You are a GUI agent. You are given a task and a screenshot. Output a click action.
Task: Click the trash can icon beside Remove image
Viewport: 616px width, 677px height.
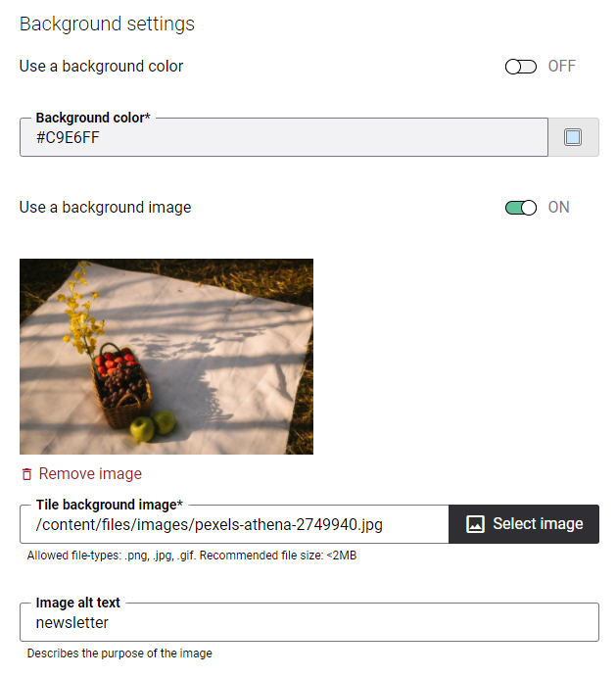26,474
